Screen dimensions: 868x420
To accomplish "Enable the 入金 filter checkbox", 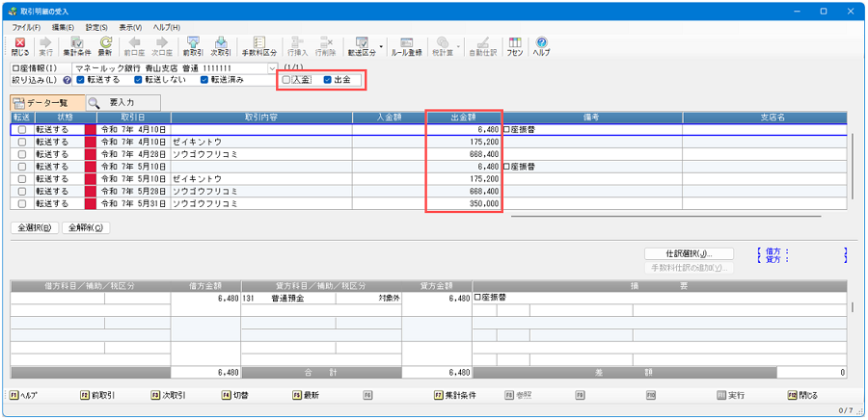I will coord(285,80).
